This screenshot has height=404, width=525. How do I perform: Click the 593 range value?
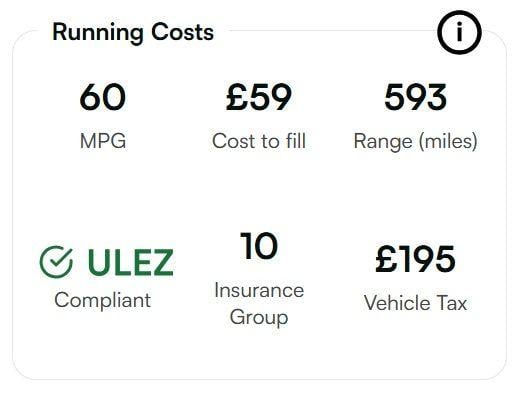pos(415,97)
